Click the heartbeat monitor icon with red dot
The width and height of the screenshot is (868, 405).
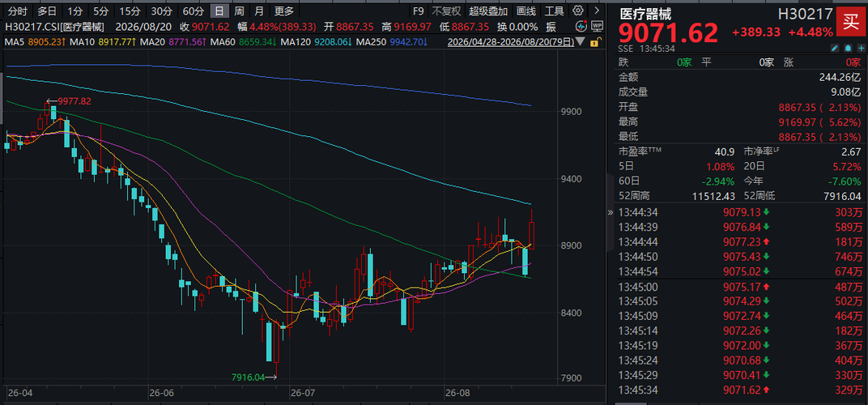pos(581,26)
